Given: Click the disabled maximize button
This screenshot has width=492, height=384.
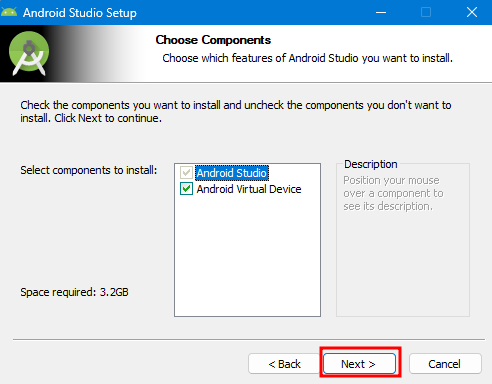Looking at the screenshot, I should coord(426,12).
